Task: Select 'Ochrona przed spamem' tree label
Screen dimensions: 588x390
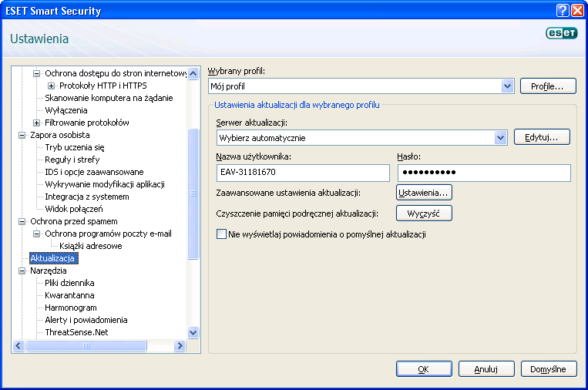Action: coord(74,222)
